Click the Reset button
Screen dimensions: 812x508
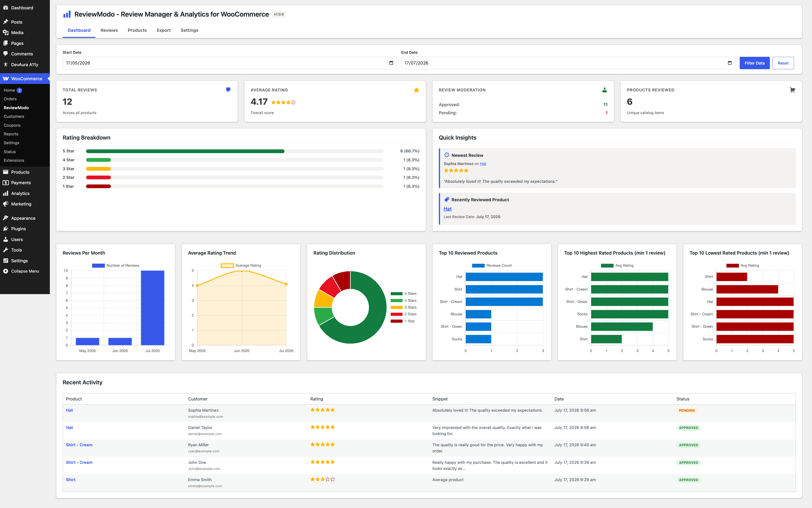pos(783,63)
